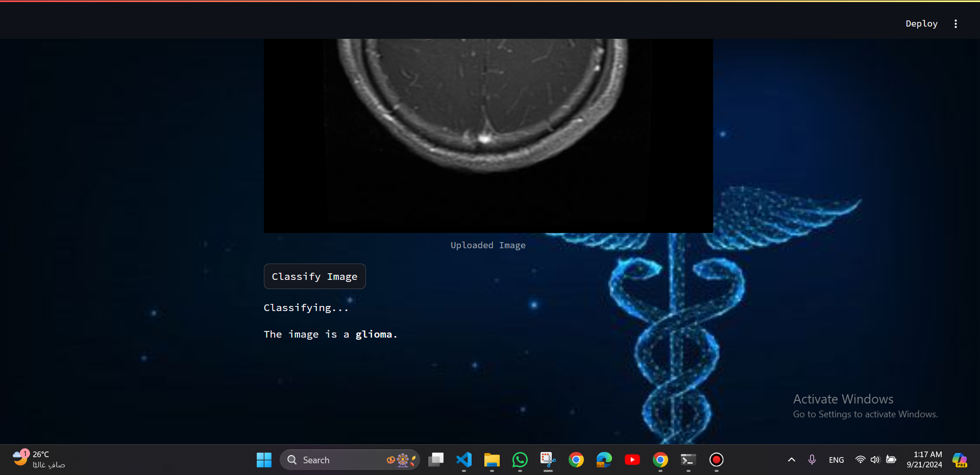980x475 pixels.
Task: Open the ENG input language selector
Action: coord(836,460)
